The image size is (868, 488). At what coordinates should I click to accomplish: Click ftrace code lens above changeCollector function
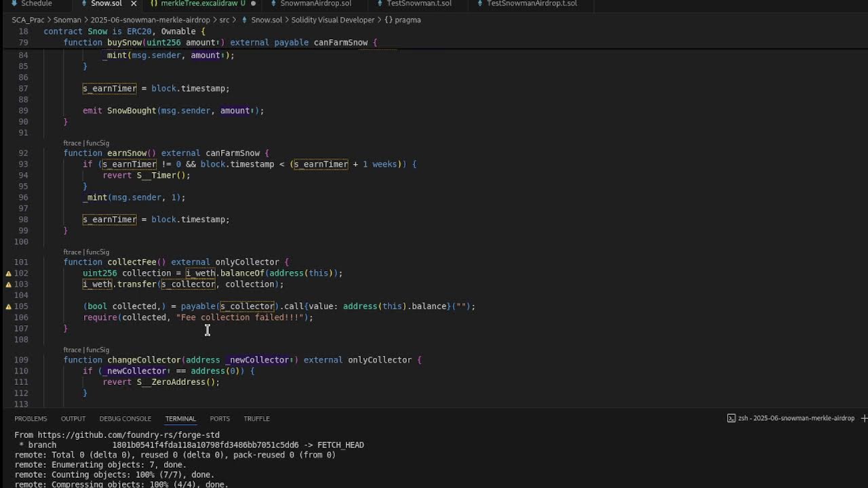[73, 350]
